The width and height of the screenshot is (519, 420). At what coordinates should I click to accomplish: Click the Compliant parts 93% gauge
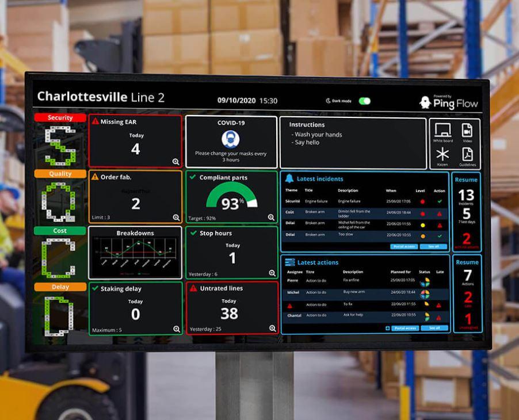(x=231, y=197)
